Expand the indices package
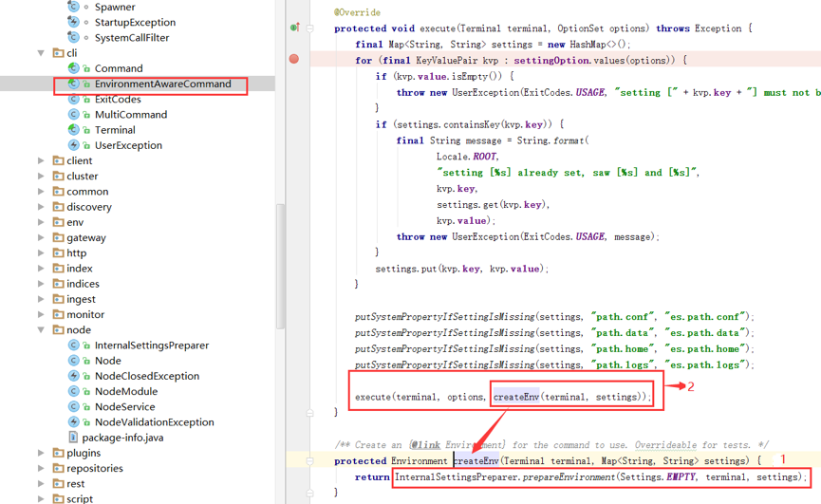The width and height of the screenshot is (821, 504). 41,284
